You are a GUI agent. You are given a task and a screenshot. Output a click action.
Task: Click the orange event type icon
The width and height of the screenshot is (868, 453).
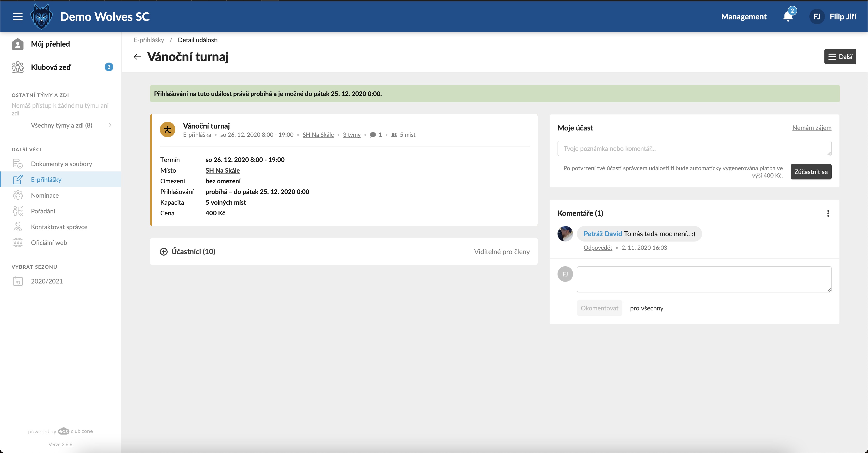point(167,129)
